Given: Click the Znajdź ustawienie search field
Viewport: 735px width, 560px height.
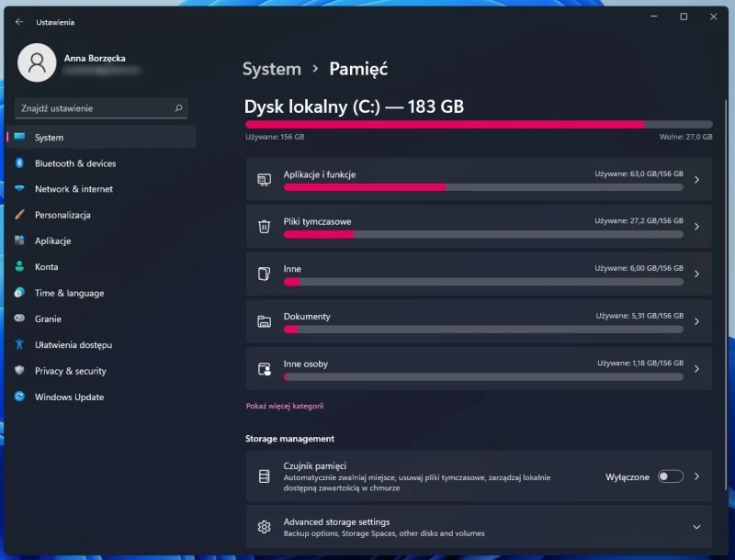Looking at the screenshot, I should pyautogui.click(x=92, y=108).
